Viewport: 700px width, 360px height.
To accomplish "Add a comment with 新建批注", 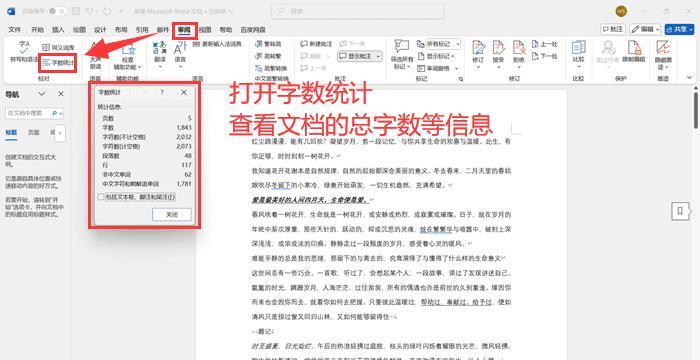I will 316,44.
